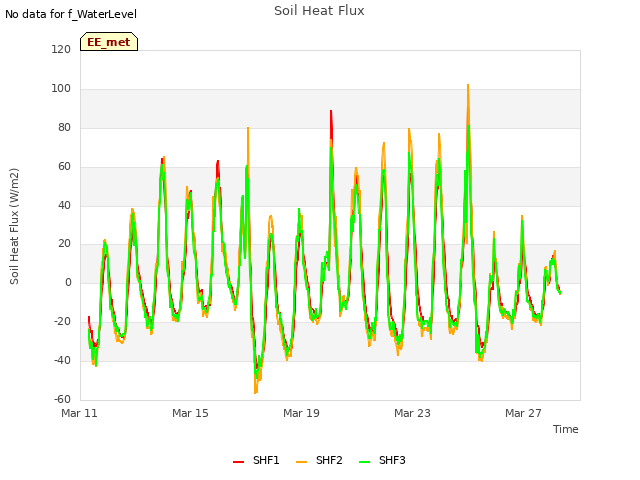Click the 100 y-axis tick label
This screenshot has width=640, height=480.
click(61, 88)
